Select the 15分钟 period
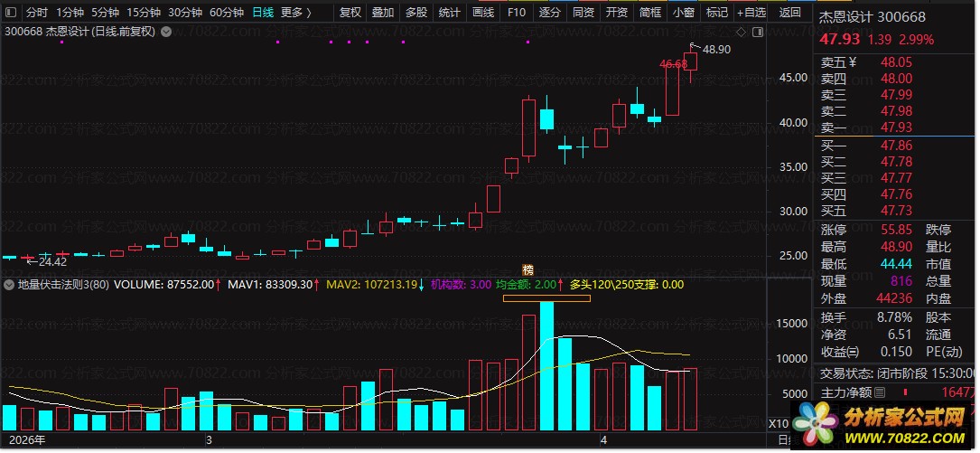 tap(143, 12)
